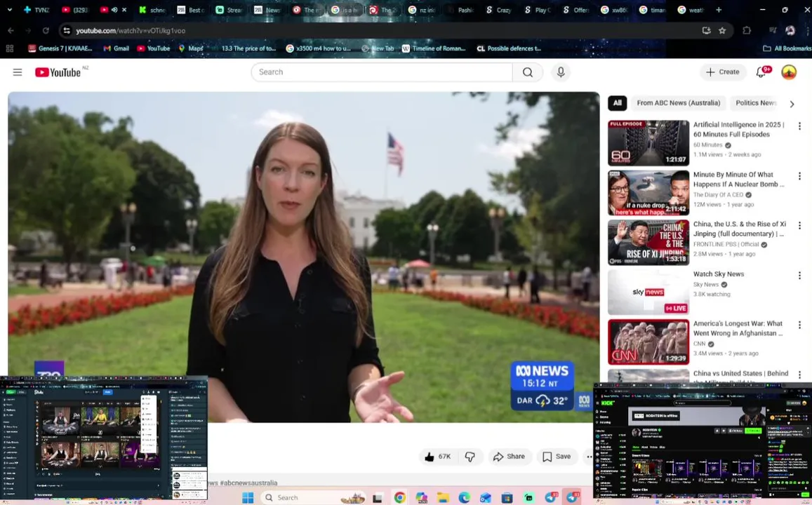Viewport: 812px width, 505px height.
Task: Click the install app icon in address bar
Action: click(x=706, y=31)
